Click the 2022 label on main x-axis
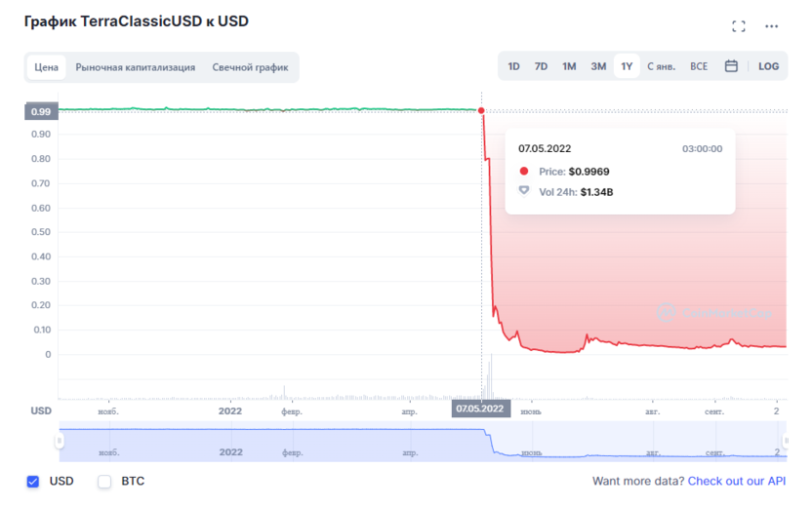This screenshot has height=508, width=812. point(230,411)
